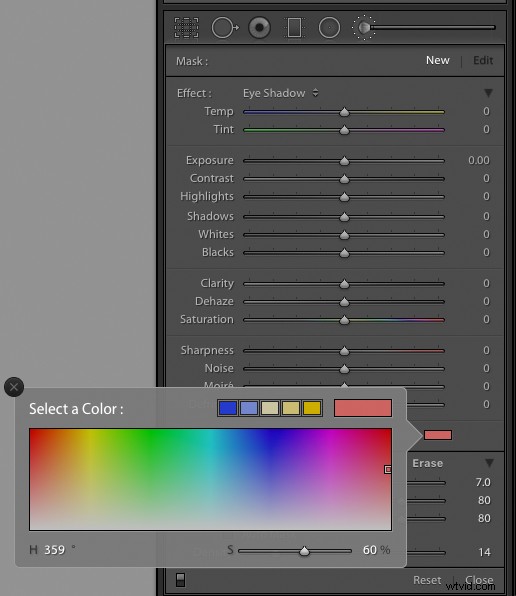Click the Close button in the panel

point(479,580)
